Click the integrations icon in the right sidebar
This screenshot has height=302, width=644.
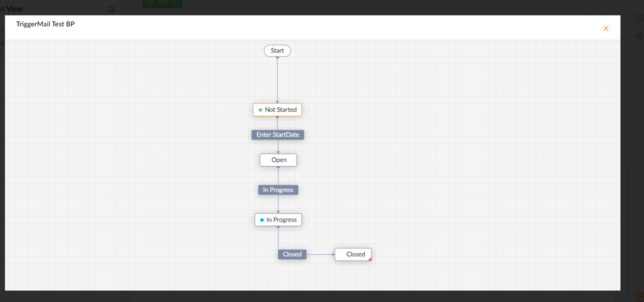[x=639, y=36]
